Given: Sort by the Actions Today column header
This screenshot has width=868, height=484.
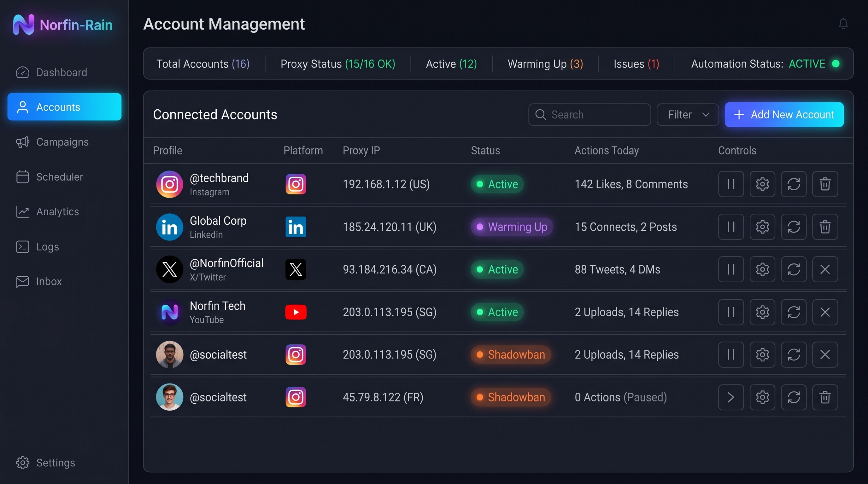Looking at the screenshot, I should click(607, 150).
